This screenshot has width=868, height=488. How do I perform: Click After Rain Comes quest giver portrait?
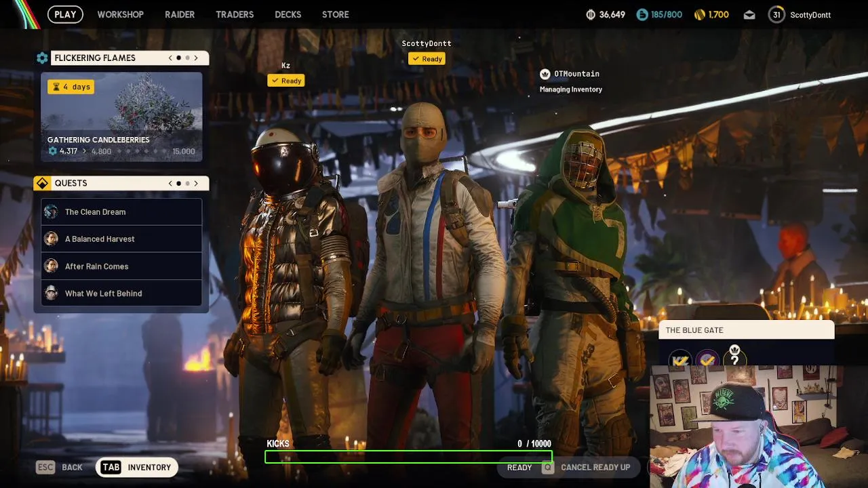pyautogui.click(x=51, y=266)
